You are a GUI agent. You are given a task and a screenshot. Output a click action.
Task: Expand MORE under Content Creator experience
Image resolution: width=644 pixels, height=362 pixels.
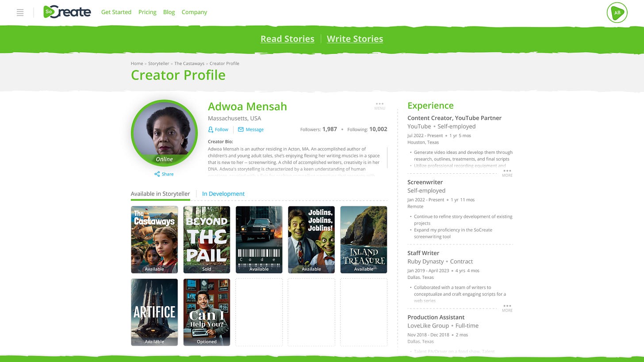click(507, 173)
